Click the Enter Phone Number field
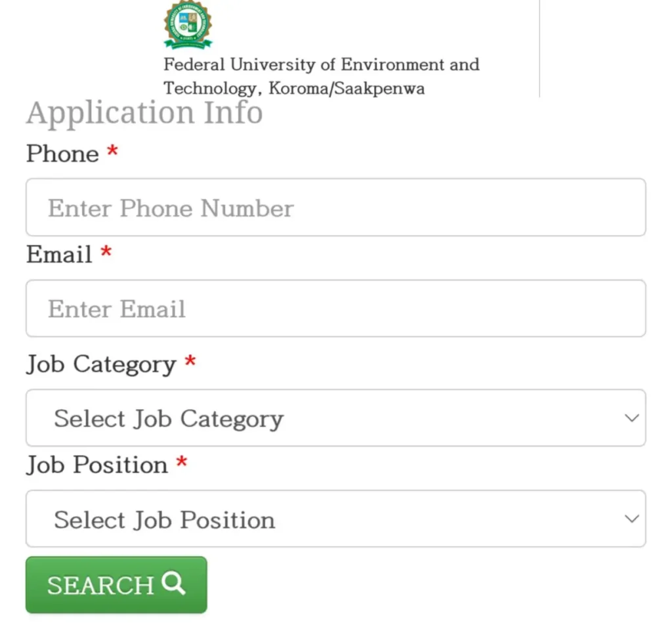 [x=336, y=207]
